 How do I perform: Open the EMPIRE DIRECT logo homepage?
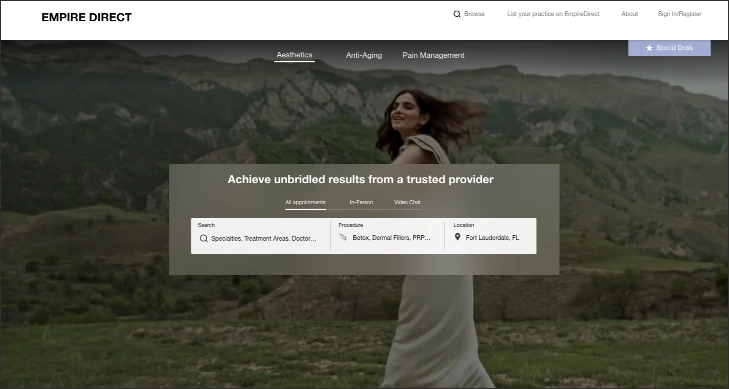click(x=86, y=17)
